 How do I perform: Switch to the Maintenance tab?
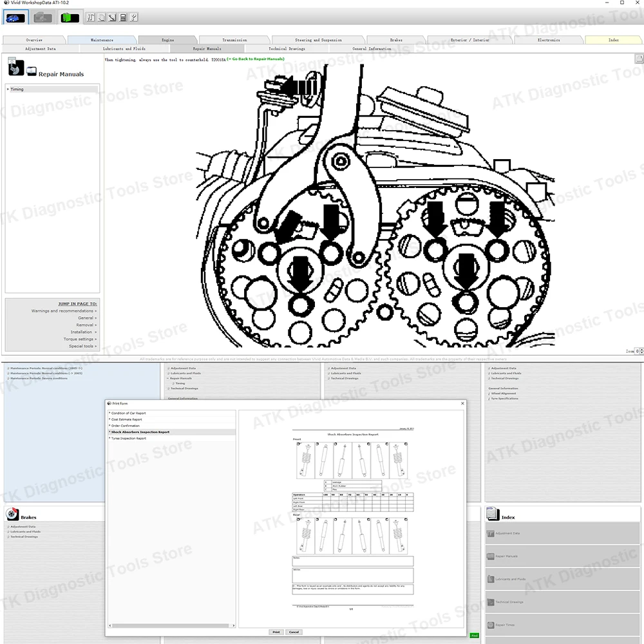coord(102,40)
